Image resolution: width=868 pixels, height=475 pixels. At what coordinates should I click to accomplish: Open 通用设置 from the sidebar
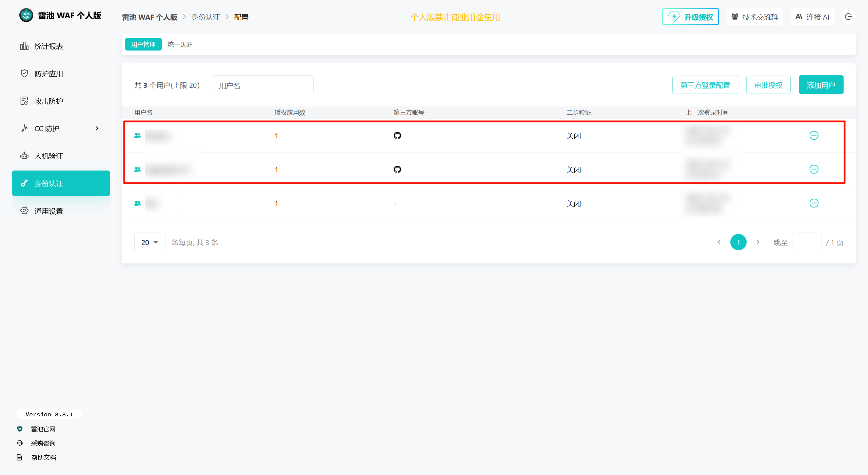pyautogui.click(x=48, y=211)
